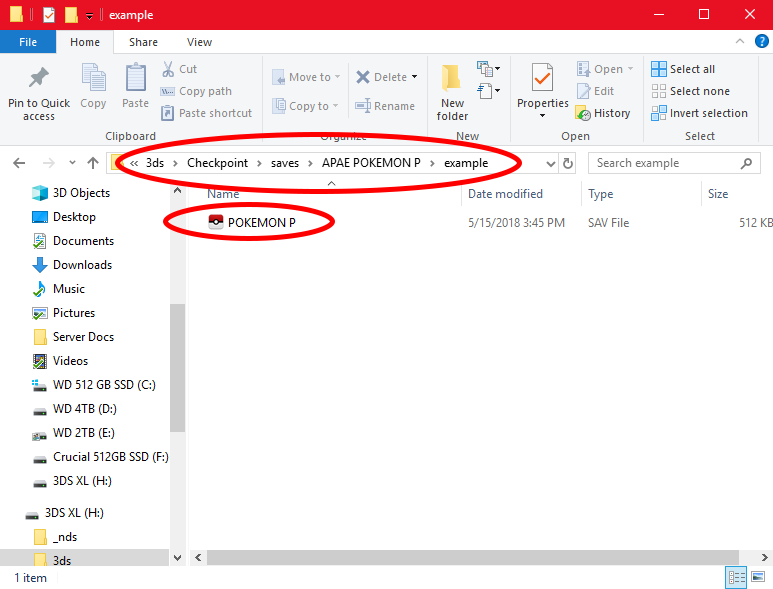Open the View ribbon tab
This screenshot has width=773, height=589.
coord(199,42)
